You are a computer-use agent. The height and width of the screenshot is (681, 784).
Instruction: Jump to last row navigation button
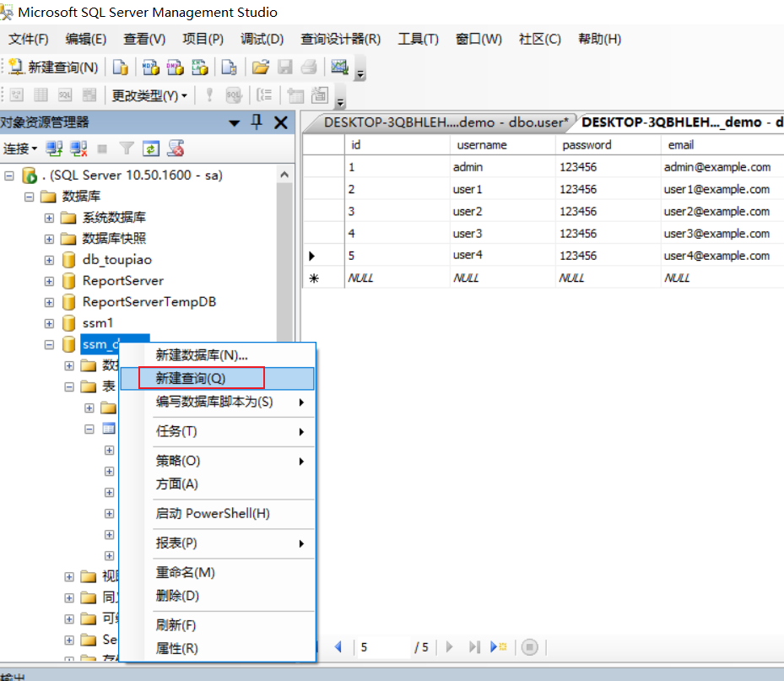[x=474, y=647]
